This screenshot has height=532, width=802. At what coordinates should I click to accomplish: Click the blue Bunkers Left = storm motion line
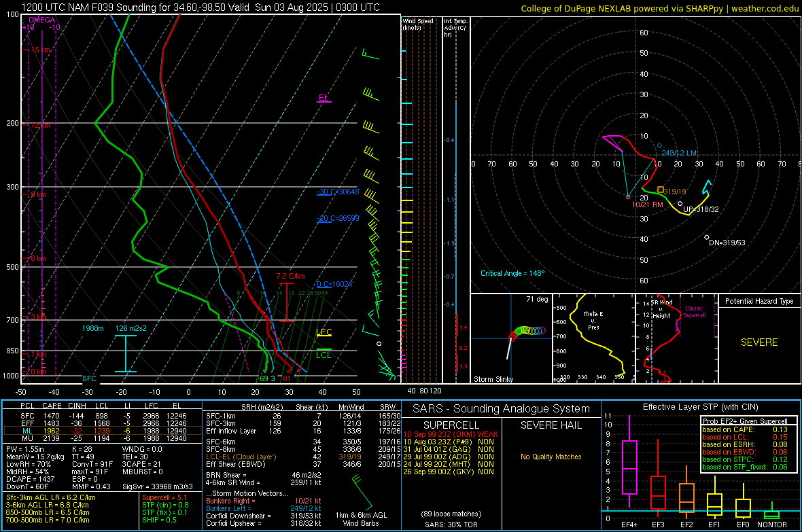tap(264, 508)
